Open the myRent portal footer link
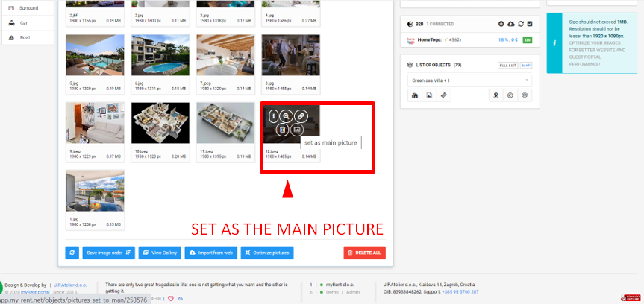This screenshot has height=304, width=644. (35, 292)
